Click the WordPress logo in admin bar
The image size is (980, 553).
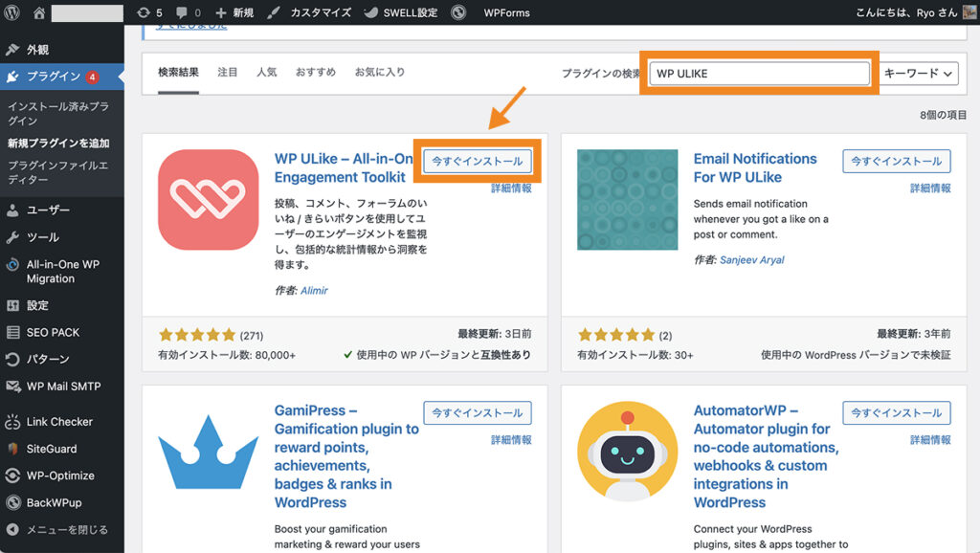(x=12, y=13)
